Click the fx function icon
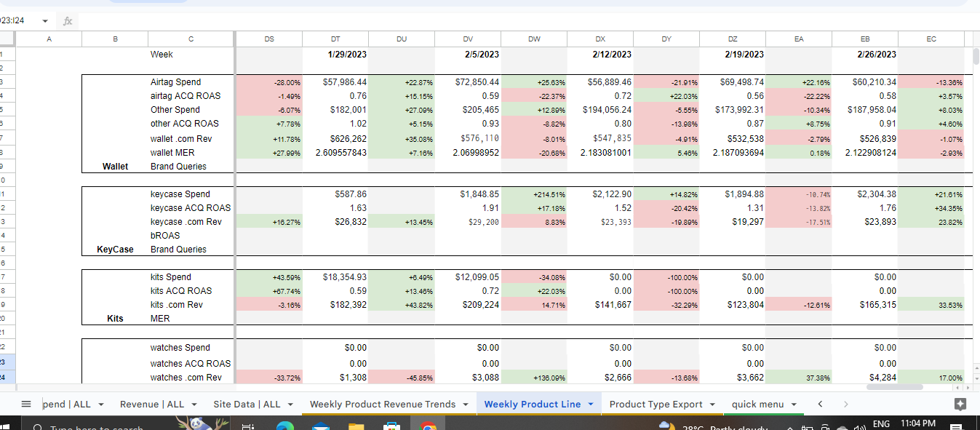This screenshot has height=430, width=980. click(x=67, y=21)
